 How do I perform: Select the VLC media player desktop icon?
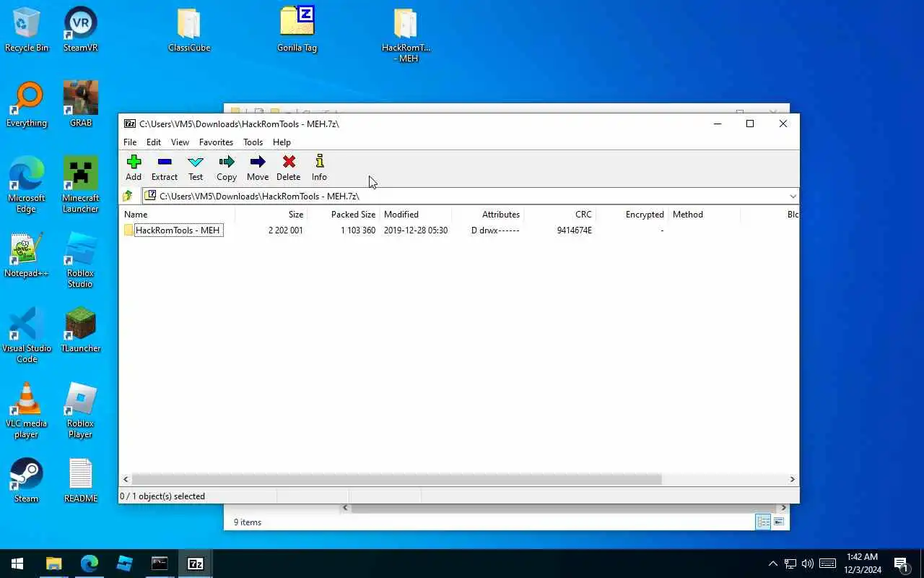coord(27,410)
